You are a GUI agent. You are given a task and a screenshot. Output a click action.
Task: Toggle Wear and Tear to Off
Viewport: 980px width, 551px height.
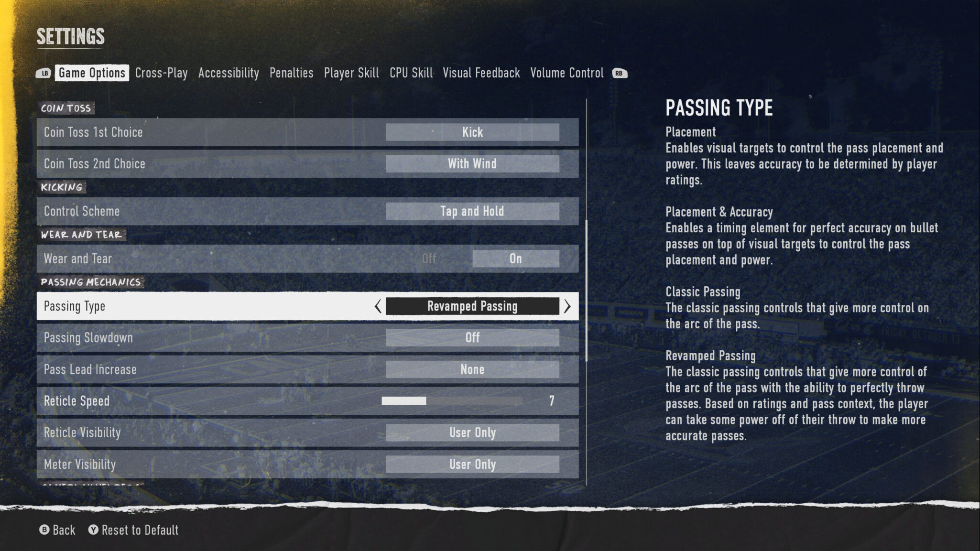click(x=429, y=259)
